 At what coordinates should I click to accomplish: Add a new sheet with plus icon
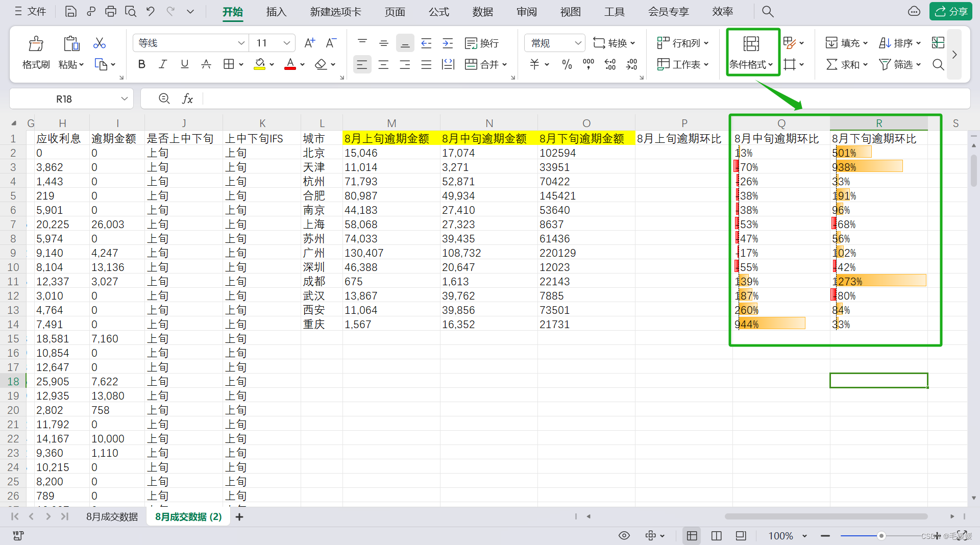click(x=239, y=517)
